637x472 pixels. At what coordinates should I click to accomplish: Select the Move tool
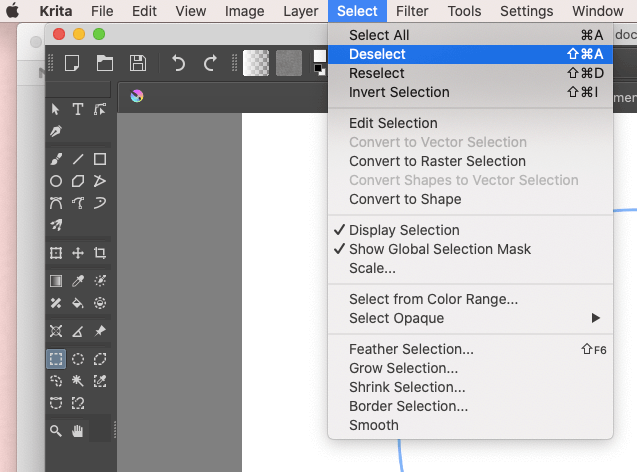click(x=78, y=253)
